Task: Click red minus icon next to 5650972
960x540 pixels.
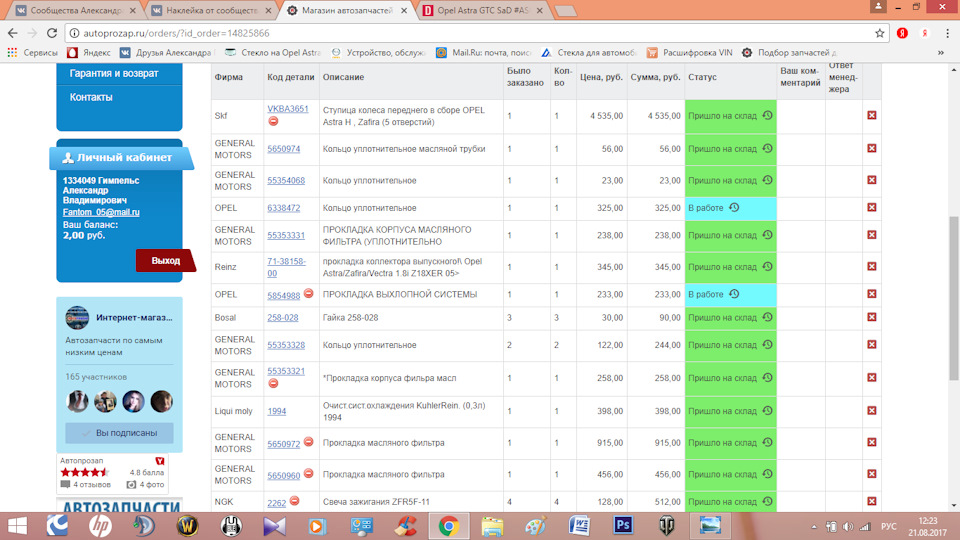Action: coord(309,441)
